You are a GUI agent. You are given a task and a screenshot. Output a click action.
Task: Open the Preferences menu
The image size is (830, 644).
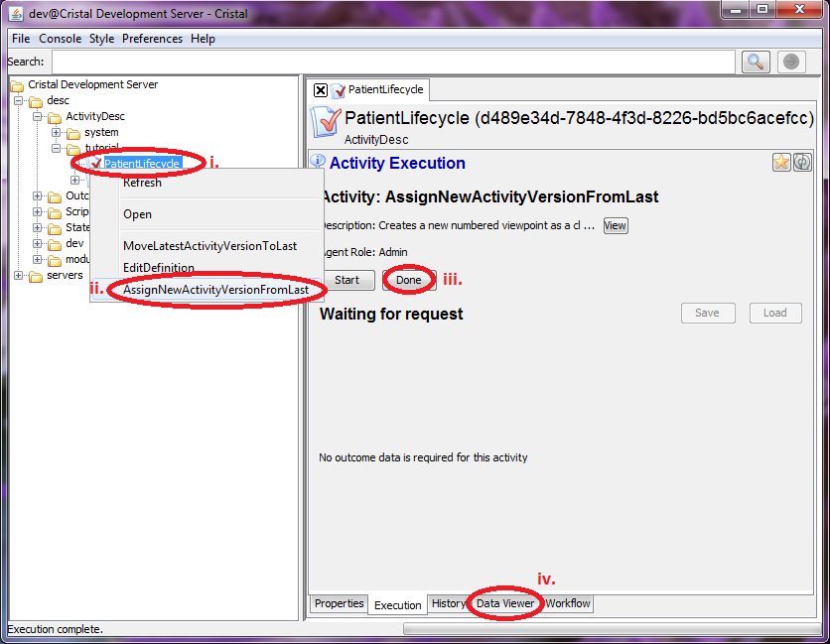click(x=152, y=39)
